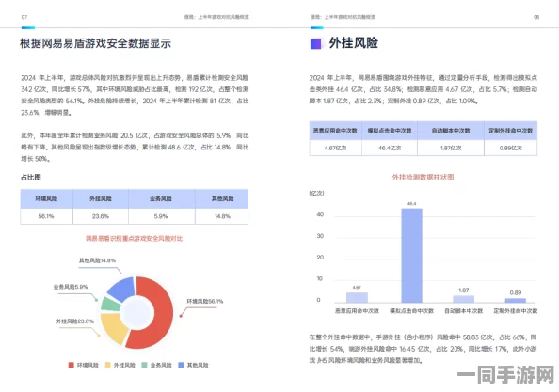Click the legend text 其他风险
Viewport: 559px width, 392px height.
click(x=198, y=365)
